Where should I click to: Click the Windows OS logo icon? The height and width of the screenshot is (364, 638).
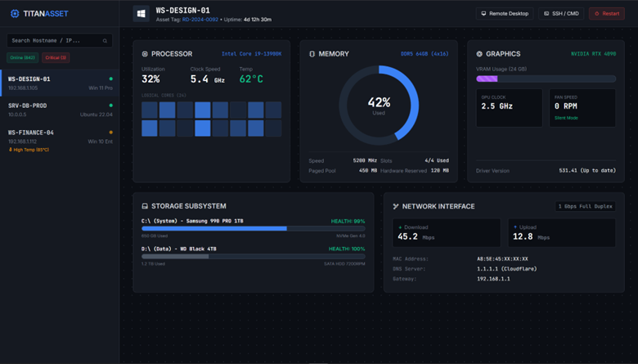click(x=142, y=14)
